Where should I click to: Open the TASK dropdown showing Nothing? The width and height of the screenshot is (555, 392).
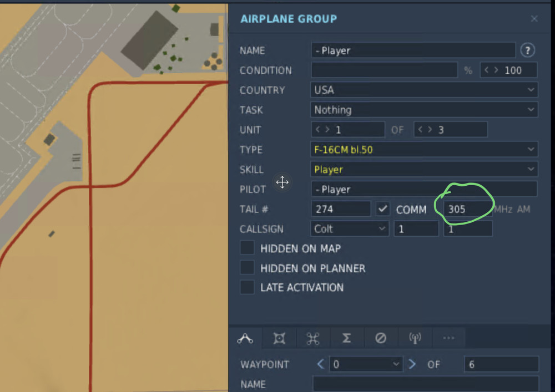(x=424, y=110)
